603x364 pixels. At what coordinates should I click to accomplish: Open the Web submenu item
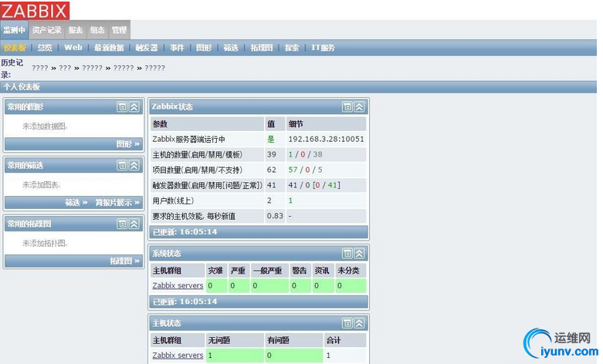point(73,48)
